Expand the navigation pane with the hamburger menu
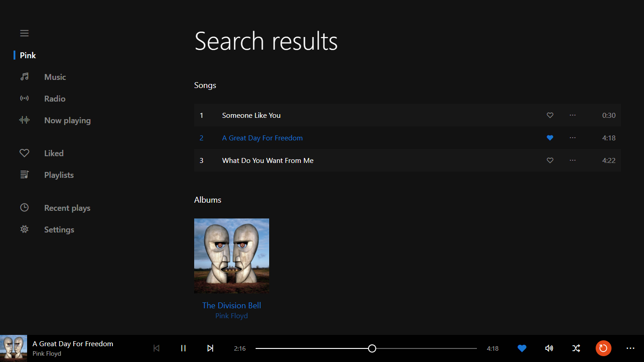Image resolution: width=644 pixels, height=362 pixels. coord(24,33)
